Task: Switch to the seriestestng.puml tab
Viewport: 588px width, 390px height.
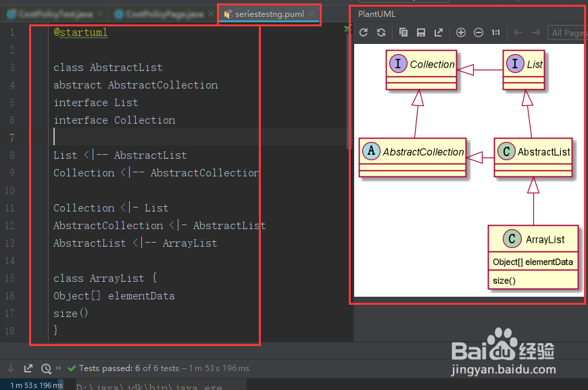Action: pos(269,14)
